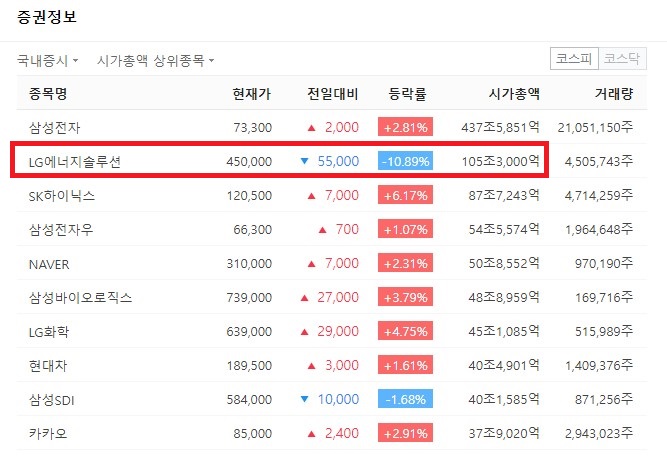Click the +2.81% change badge
Image resolution: width=667 pixels, height=462 pixels.
[x=405, y=127]
